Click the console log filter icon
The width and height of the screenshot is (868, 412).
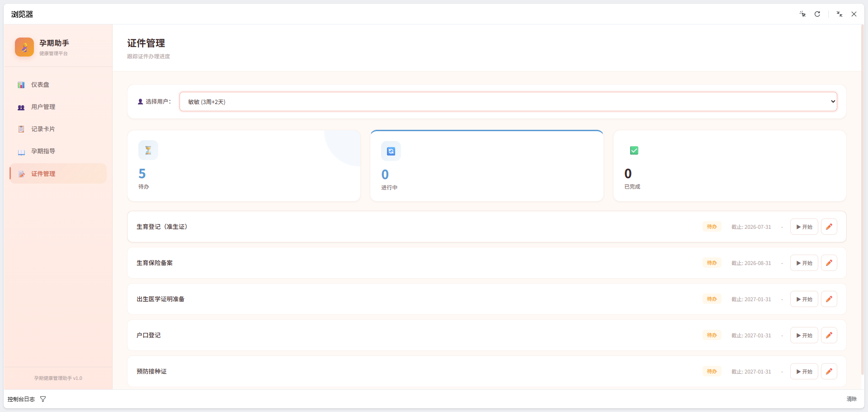(43, 399)
